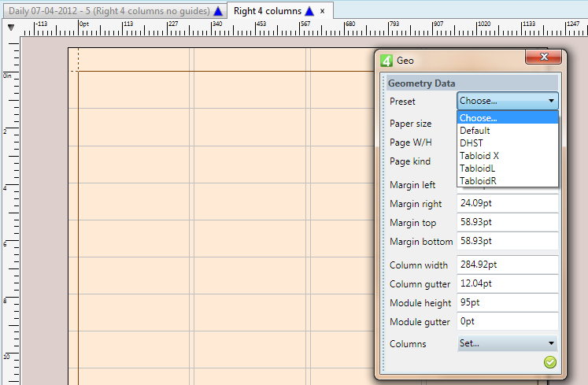Image resolution: width=588 pixels, height=385 pixels.
Task: Select the TabloidR preset
Action: click(x=508, y=181)
